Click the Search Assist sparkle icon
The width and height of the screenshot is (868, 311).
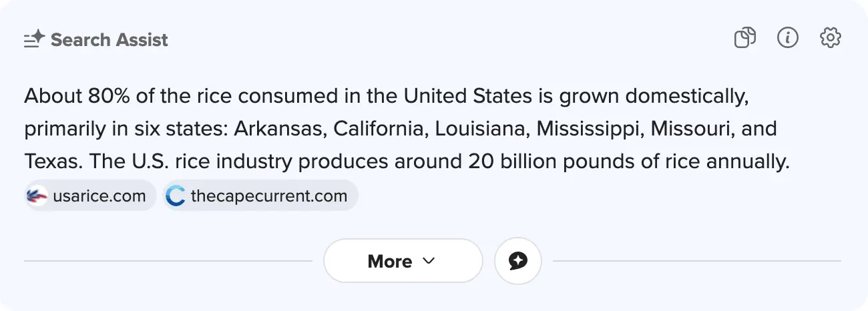[34, 40]
